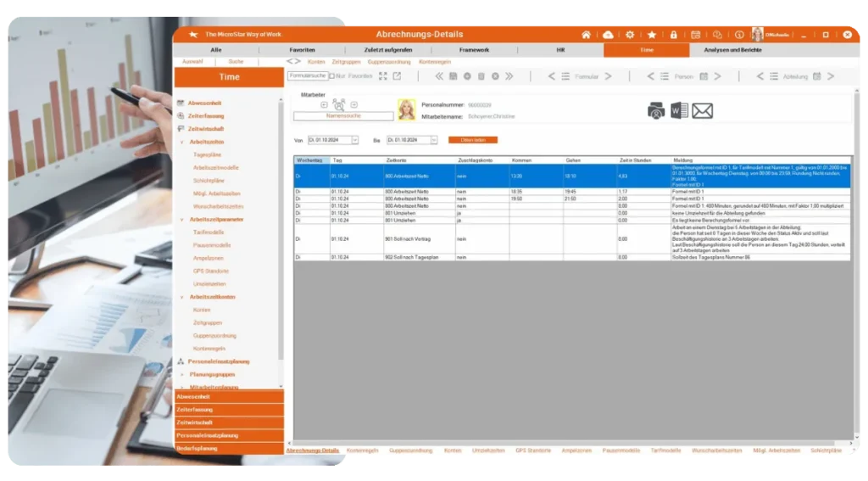
Task: Export with the Word icon
Action: point(679,111)
